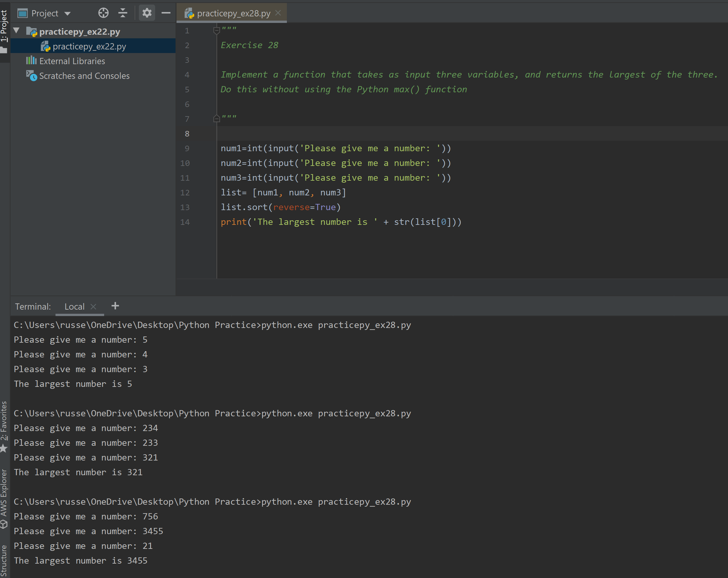728x578 pixels.
Task: Place cursor on empty line 8 in editor
Action: point(338,134)
